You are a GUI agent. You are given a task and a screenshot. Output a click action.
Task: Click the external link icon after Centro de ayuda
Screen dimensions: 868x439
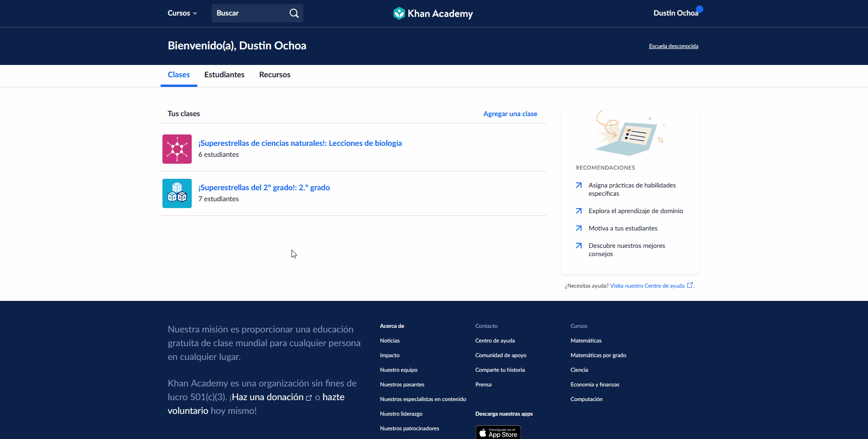click(690, 285)
